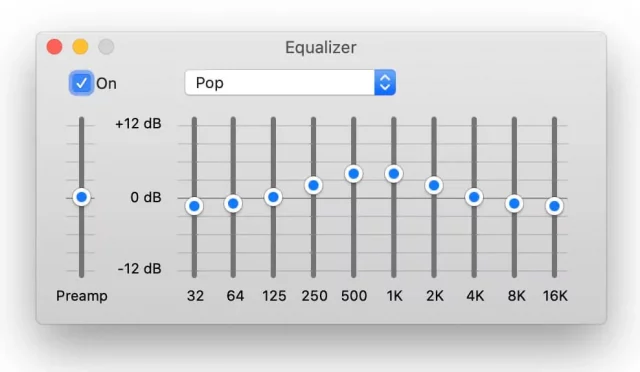The width and height of the screenshot is (640, 372).
Task: Click the On label text
Action: (106, 83)
